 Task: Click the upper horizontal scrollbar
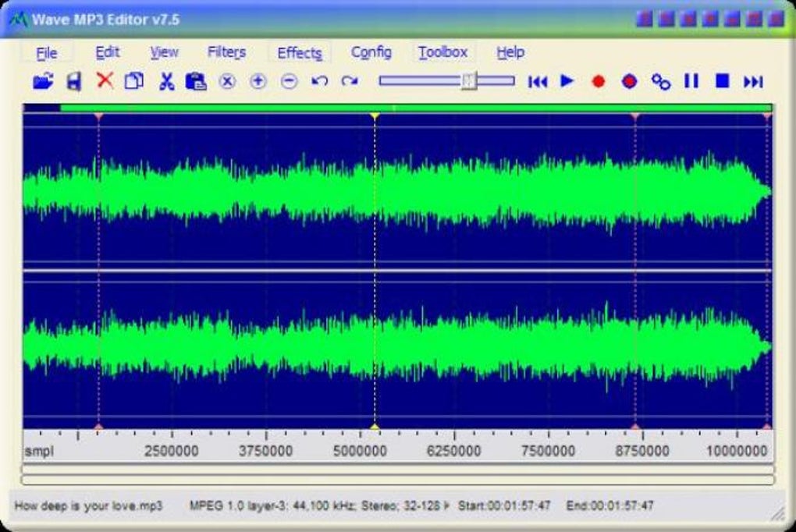click(x=398, y=469)
